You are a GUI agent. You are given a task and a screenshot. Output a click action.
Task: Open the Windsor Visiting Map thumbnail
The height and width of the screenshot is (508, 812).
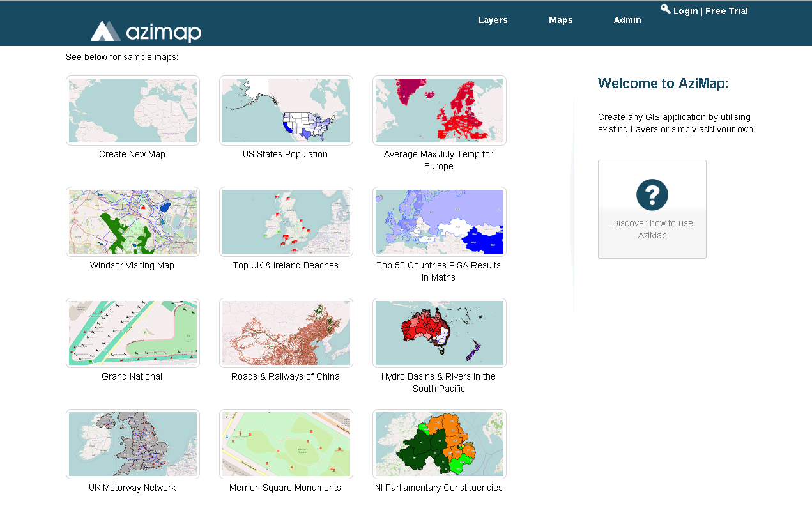click(133, 222)
